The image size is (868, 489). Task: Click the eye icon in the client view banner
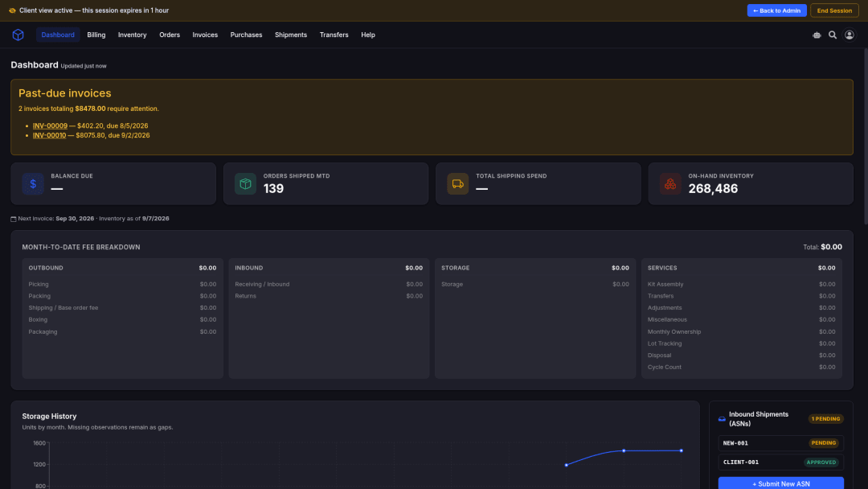[12, 10]
